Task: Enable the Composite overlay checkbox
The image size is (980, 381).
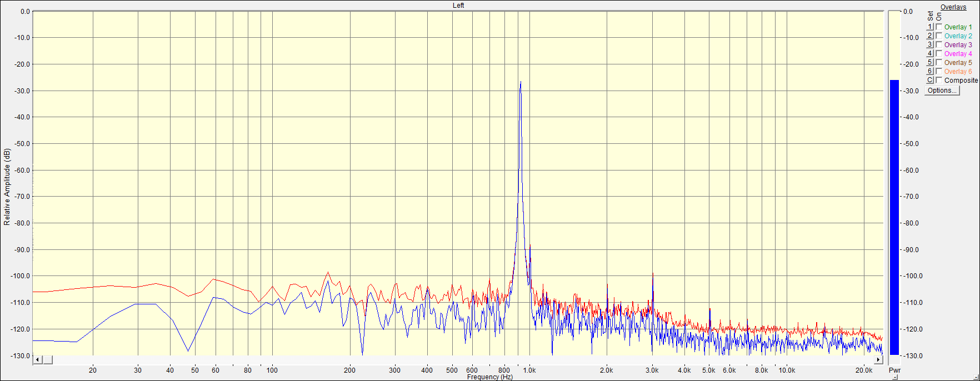Action: point(939,80)
